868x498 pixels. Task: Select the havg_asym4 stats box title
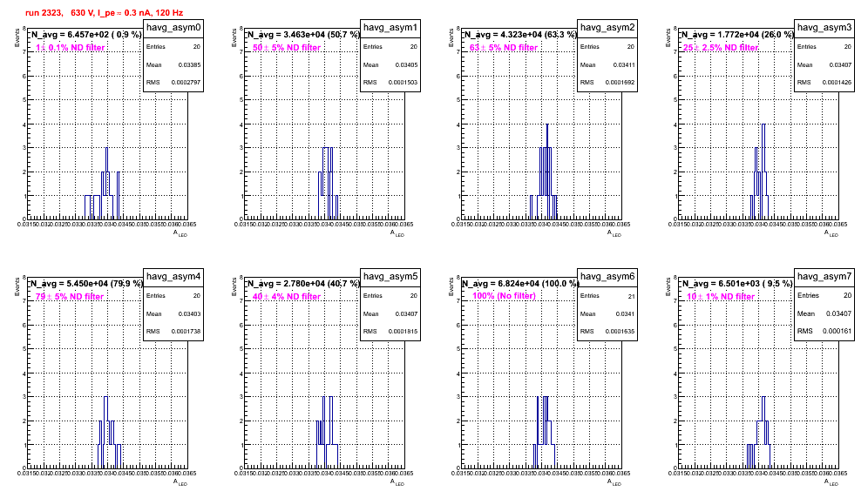pyautogui.click(x=173, y=277)
